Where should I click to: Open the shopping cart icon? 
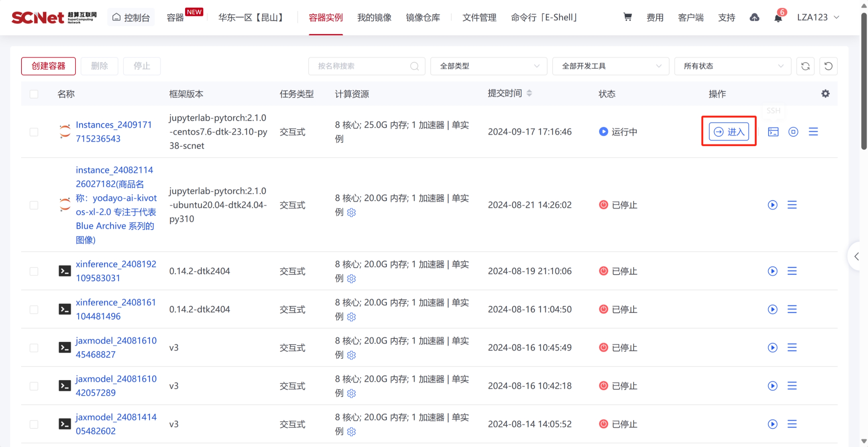(627, 17)
